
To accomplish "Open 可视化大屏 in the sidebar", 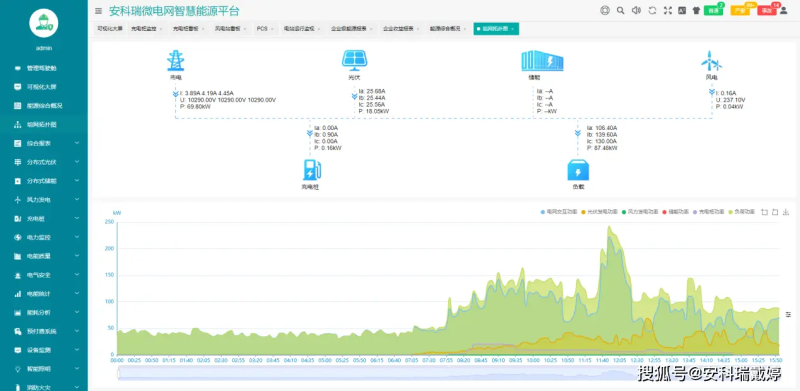I will [x=44, y=87].
